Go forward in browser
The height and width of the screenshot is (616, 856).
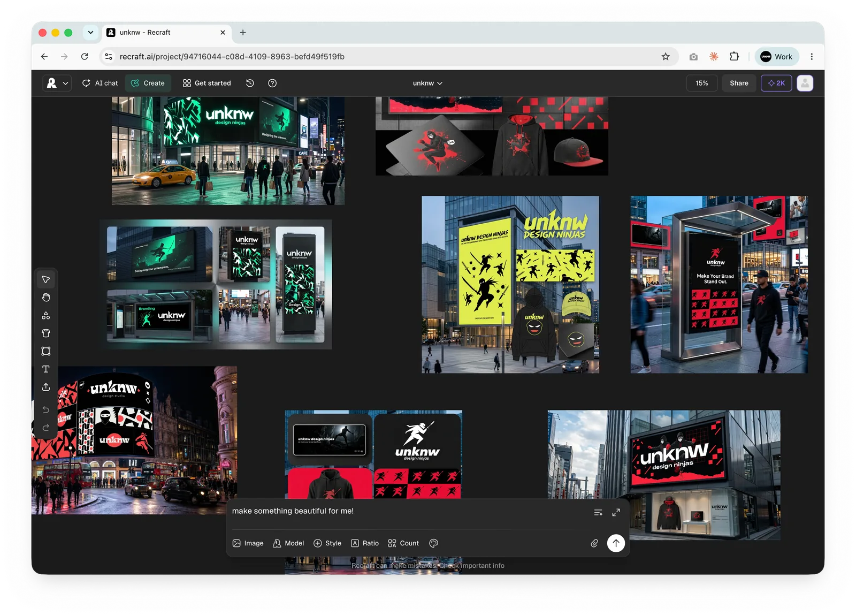click(x=64, y=57)
